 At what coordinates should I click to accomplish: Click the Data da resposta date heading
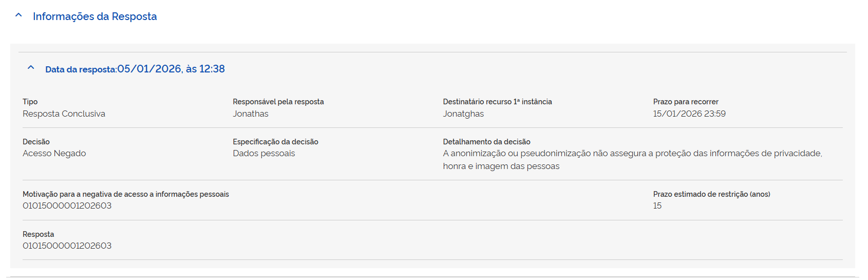pos(135,69)
